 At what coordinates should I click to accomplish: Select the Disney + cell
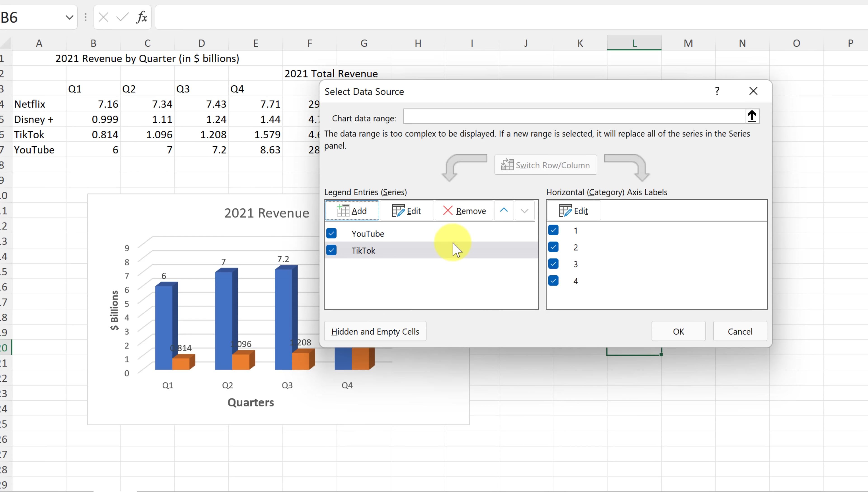[39, 119]
